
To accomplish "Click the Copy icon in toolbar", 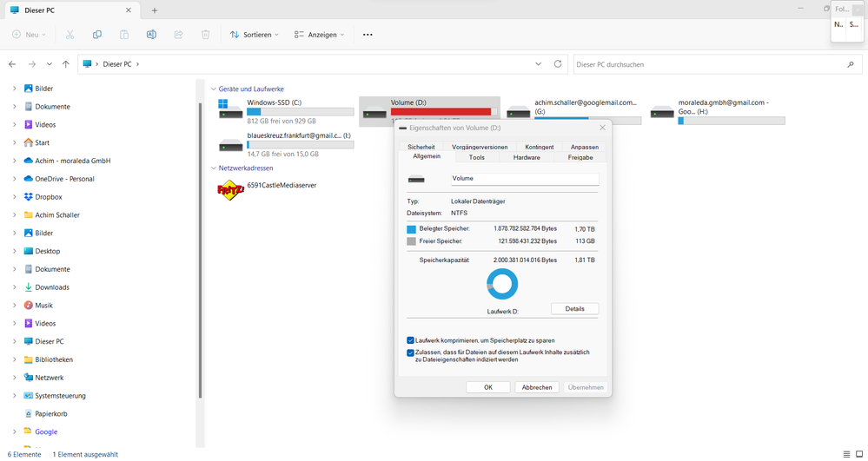I will [96, 35].
